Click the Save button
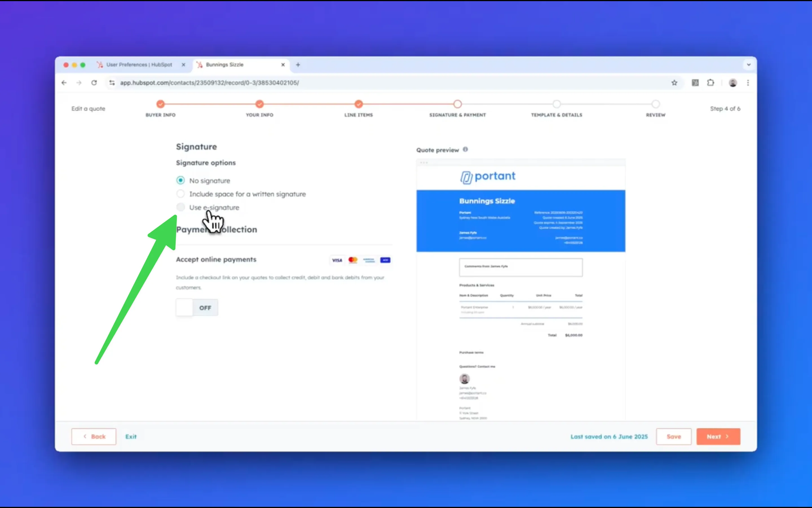 [674, 436]
